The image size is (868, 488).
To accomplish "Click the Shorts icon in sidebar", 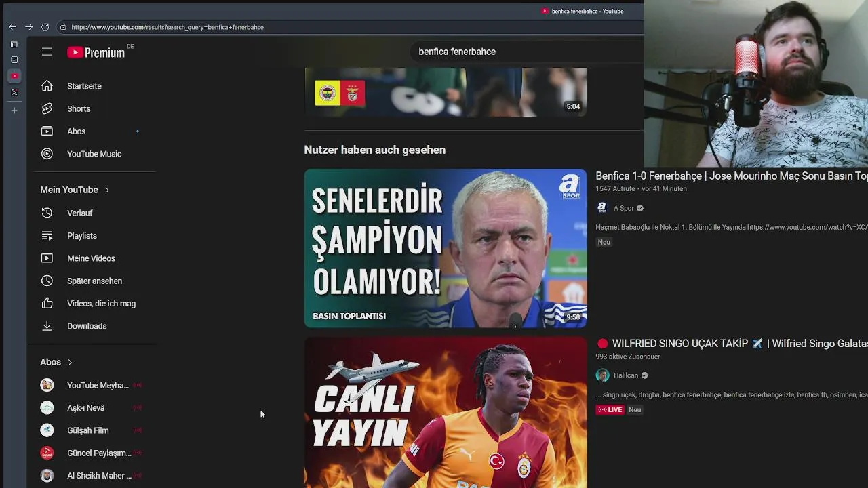I will pyautogui.click(x=47, y=108).
